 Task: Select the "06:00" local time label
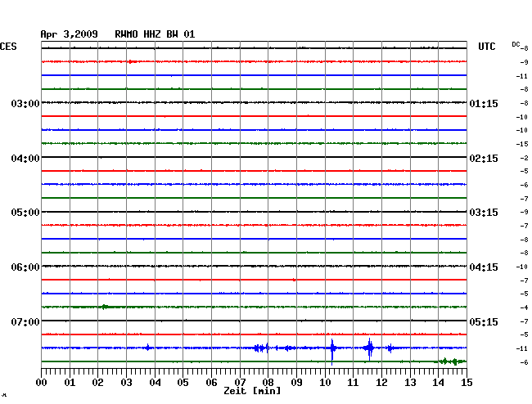click(25, 267)
